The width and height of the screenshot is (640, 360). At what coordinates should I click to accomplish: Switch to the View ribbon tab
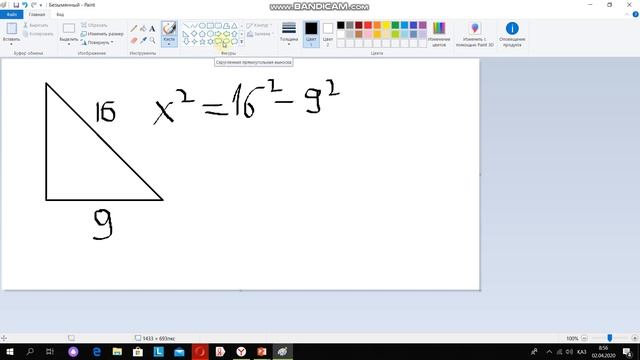pos(60,14)
